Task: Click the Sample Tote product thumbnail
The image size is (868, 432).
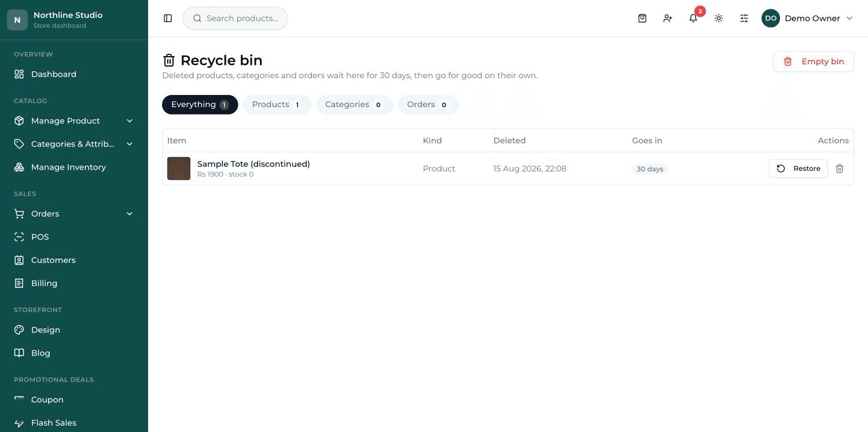Action: pyautogui.click(x=179, y=169)
